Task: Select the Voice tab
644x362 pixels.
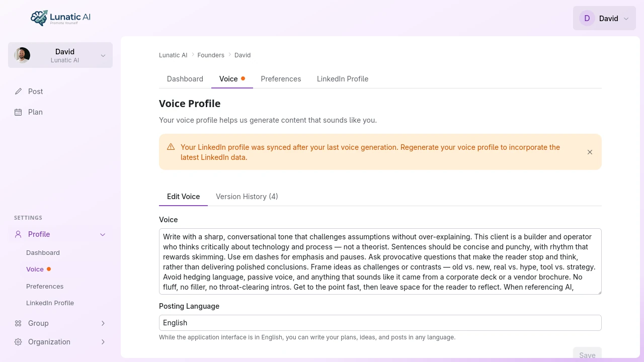Action: pos(232,79)
